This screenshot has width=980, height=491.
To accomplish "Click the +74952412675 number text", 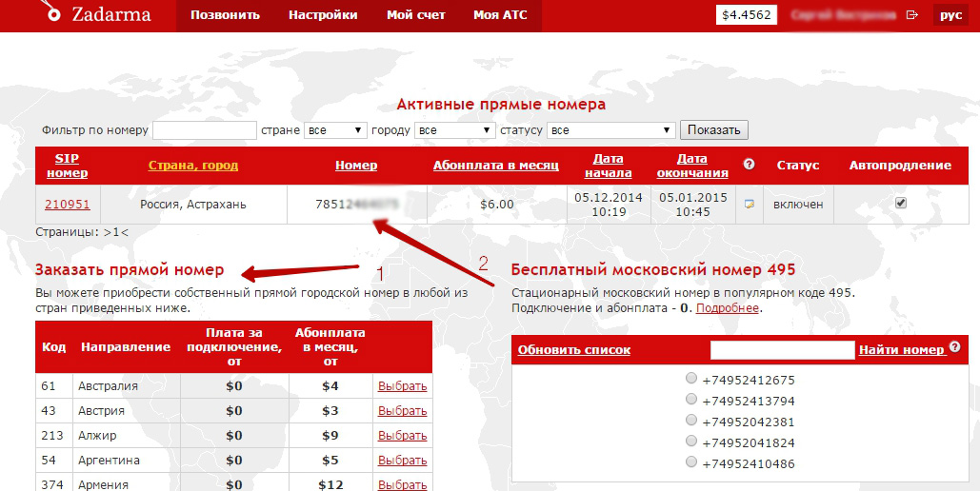I will coord(749,381).
